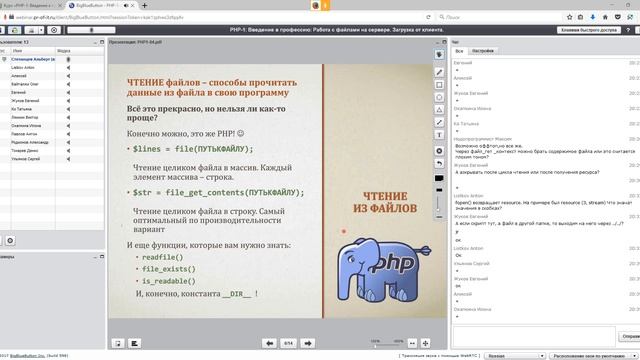
Task: Adjust the line thickness slider
Action: (439, 203)
